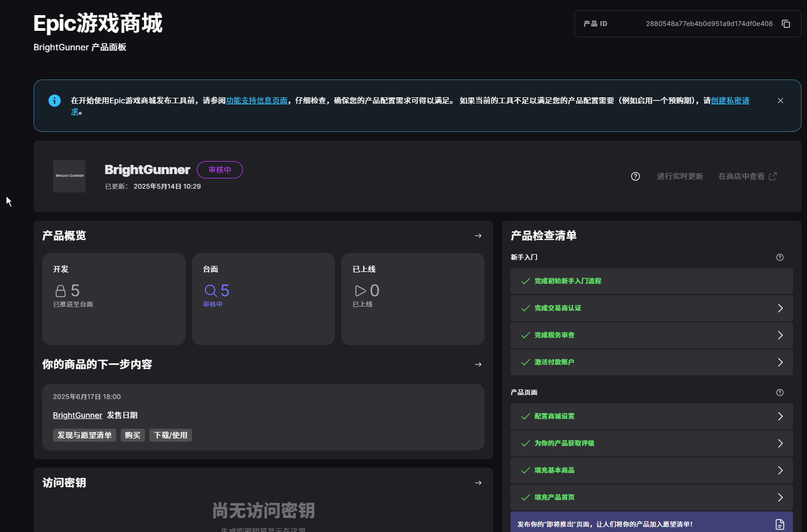Click the product ID value text
The image size is (807, 532).
[709, 24]
